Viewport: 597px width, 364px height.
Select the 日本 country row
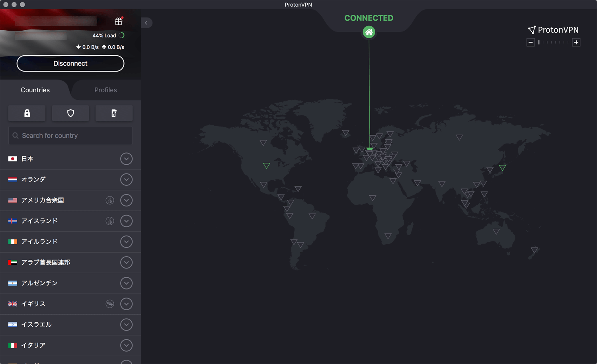click(70, 159)
